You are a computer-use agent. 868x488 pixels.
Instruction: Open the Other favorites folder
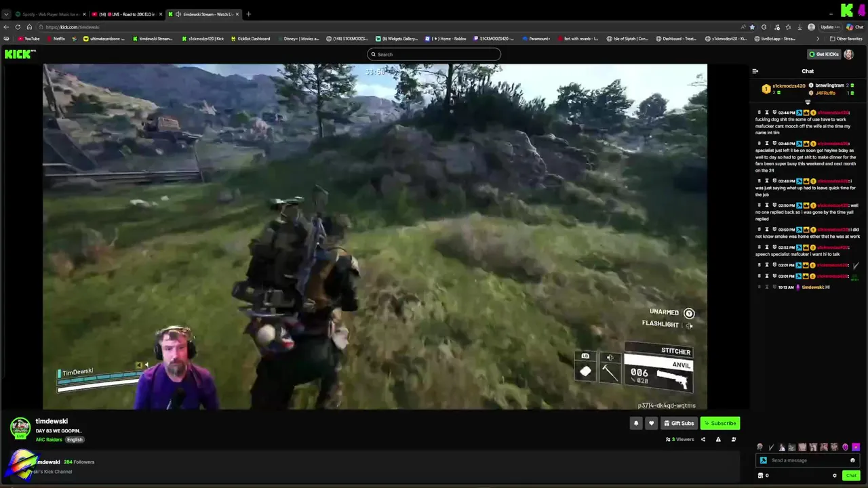(x=846, y=39)
